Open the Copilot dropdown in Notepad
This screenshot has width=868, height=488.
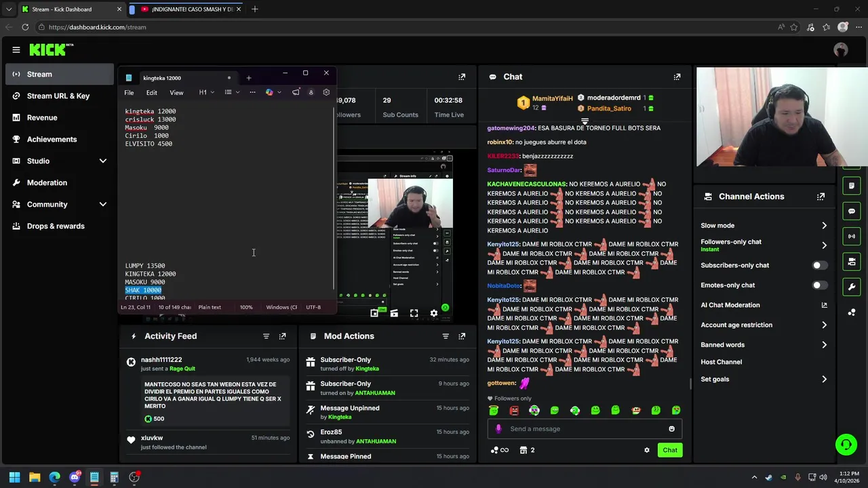(x=273, y=92)
